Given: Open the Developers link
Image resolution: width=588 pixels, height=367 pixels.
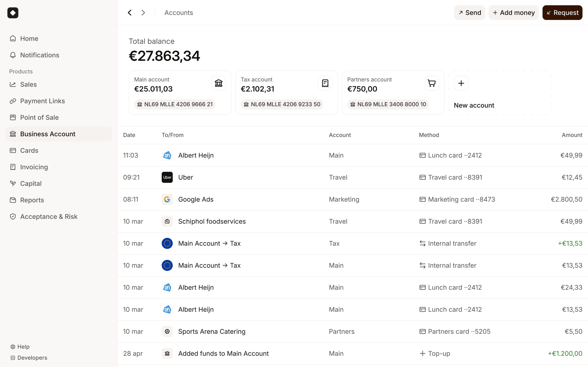Looking at the screenshot, I should pyautogui.click(x=32, y=358).
